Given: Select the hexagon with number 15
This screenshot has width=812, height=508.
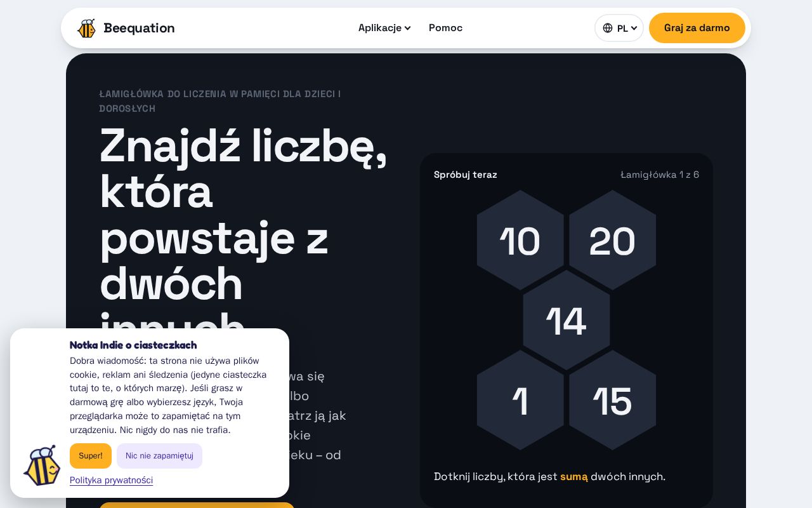Looking at the screenshot, I should pyautogui.click(x=612, y=401).
